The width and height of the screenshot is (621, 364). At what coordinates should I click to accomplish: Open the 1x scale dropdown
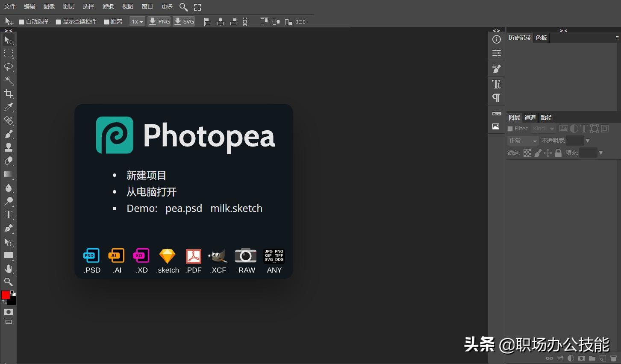click(137, 22)
